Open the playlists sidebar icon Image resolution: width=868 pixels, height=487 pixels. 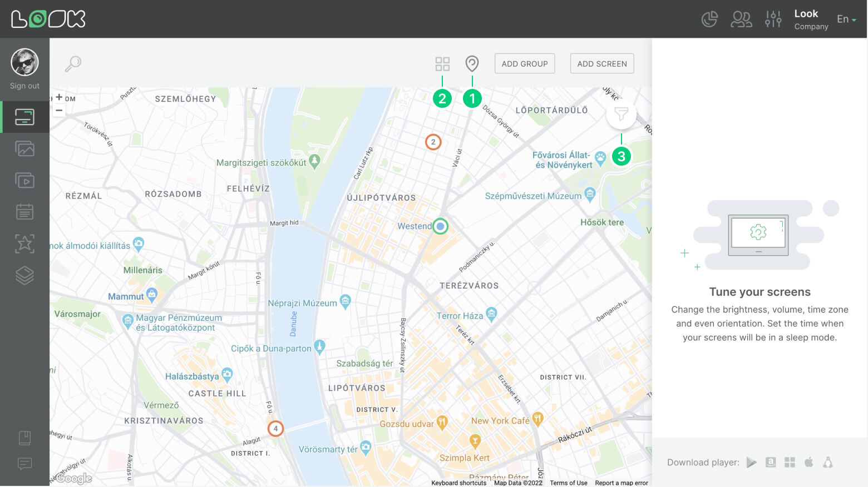point(24,180)
